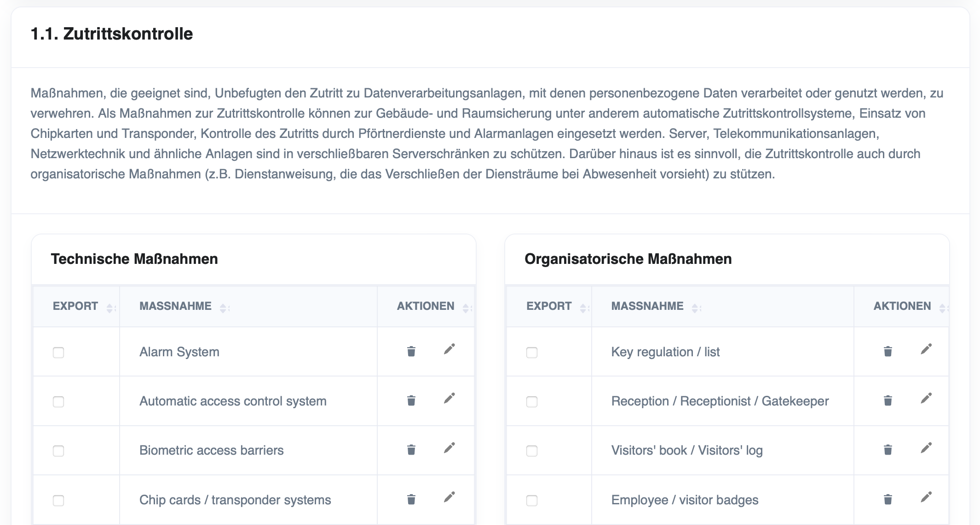Edit Automatic access control system row
Image resolution: width=980 pixels, height=525 pixels.
point(450,399)
